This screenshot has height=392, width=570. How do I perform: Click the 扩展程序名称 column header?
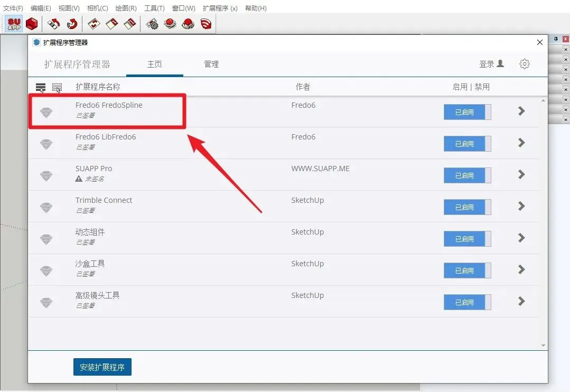tap(98, 87)
